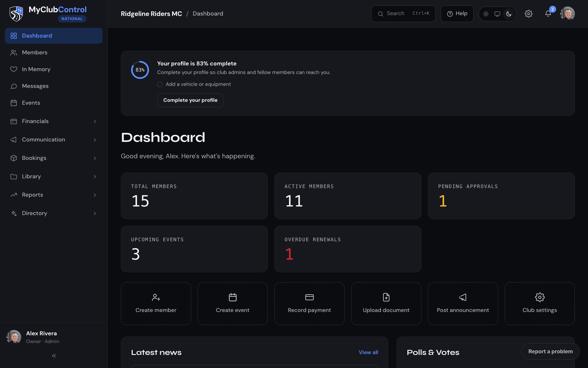Click Report a problem button
This screenshot has height=368, width=588.
point(550,351)
